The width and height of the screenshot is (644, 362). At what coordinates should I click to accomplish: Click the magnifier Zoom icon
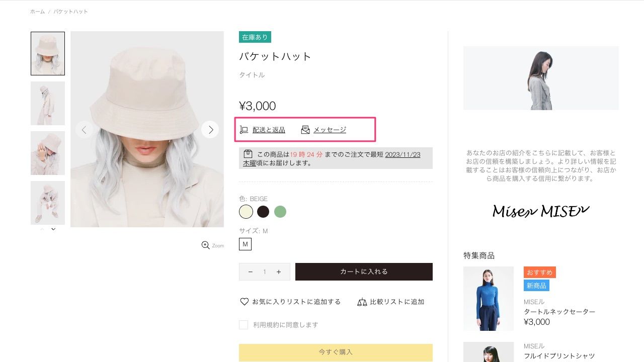[205, 245]
